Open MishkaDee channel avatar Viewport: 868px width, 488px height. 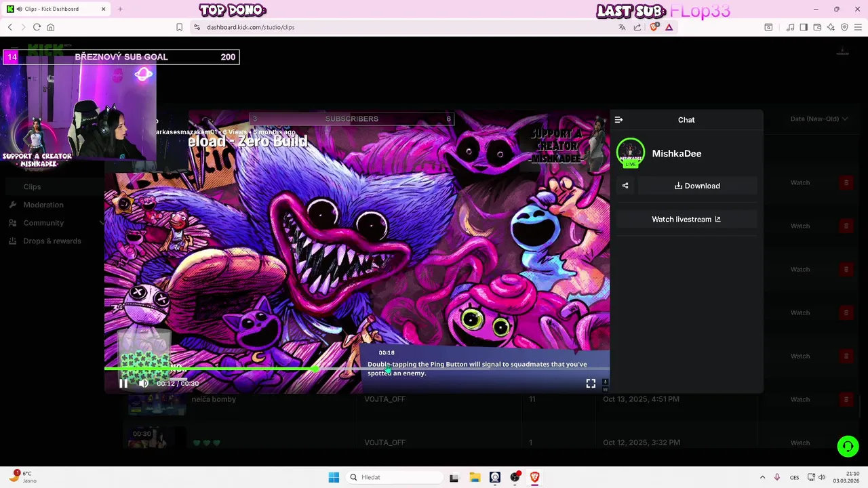[x=631, y=153]
